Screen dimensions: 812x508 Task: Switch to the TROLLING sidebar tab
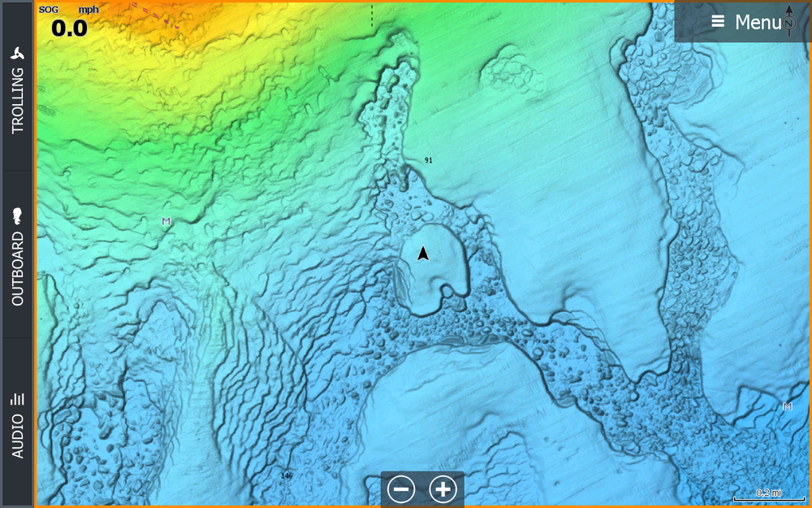point(17,102)
